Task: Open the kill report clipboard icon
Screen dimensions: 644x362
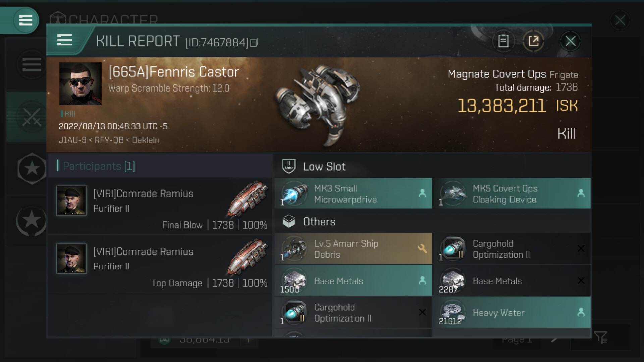Action: pyautogui.click(x=503, y=41)
